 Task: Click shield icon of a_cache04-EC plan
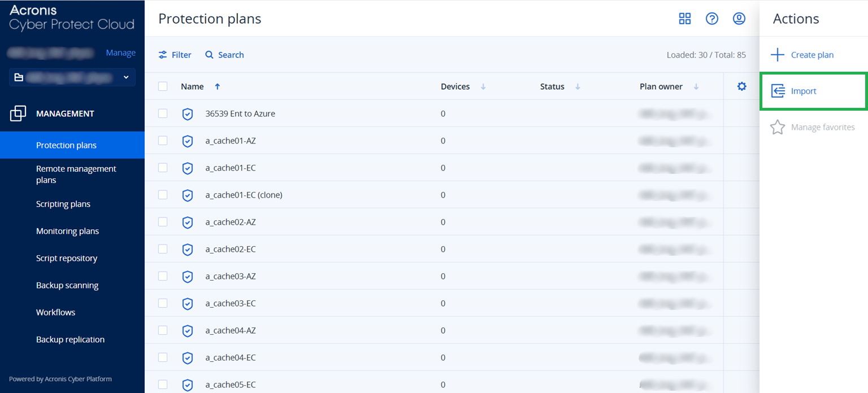188,358
